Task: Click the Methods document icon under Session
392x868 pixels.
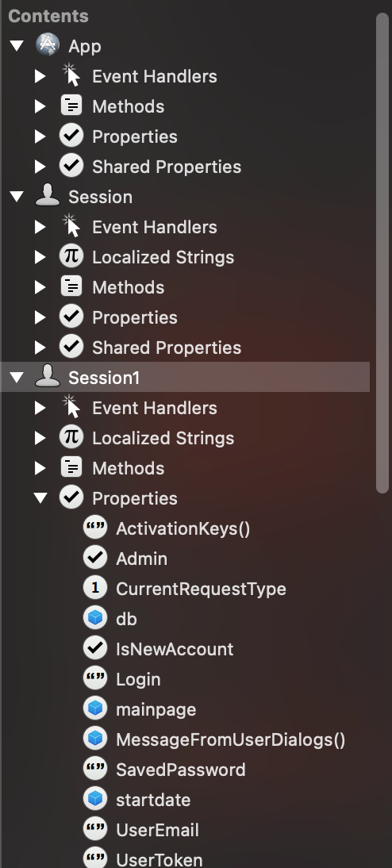Action: coord(71,286)
